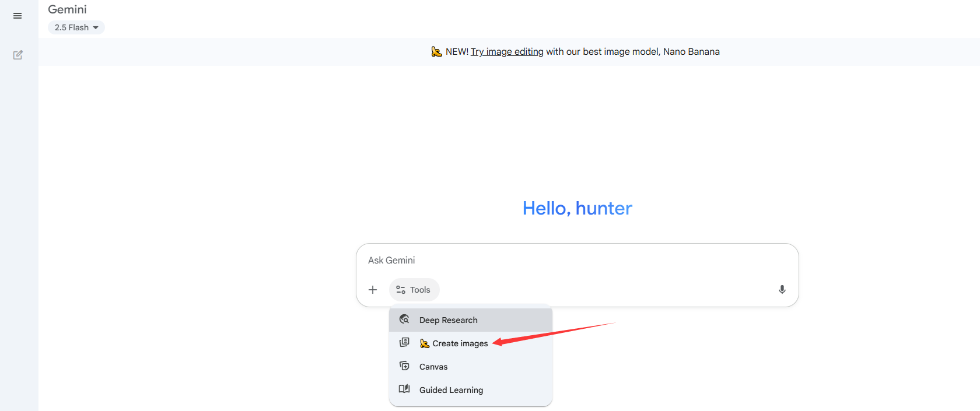Open the hamburger main menu

(x=17, y=16)
